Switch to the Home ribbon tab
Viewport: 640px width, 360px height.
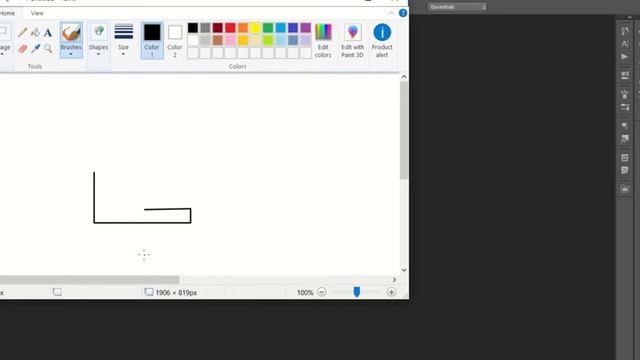[7, 13]
